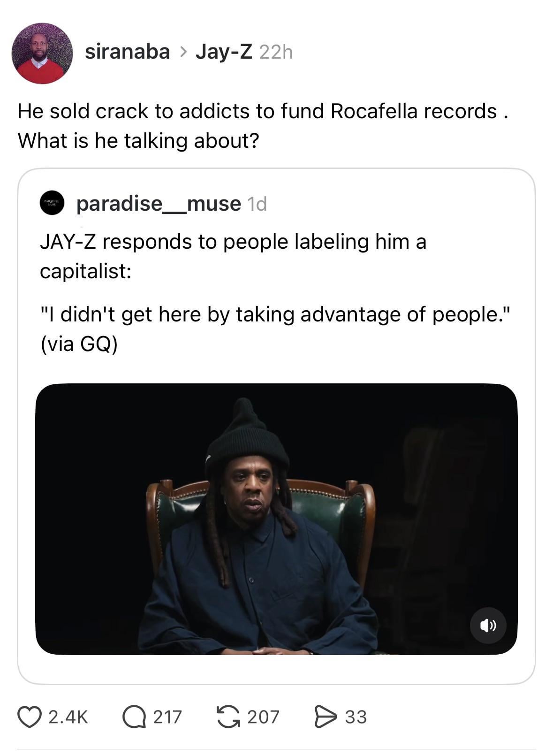The width and height of the screenshot is (553, 756).
Task: Open the main post text about Rocafella records
Action: click(263, 126)
